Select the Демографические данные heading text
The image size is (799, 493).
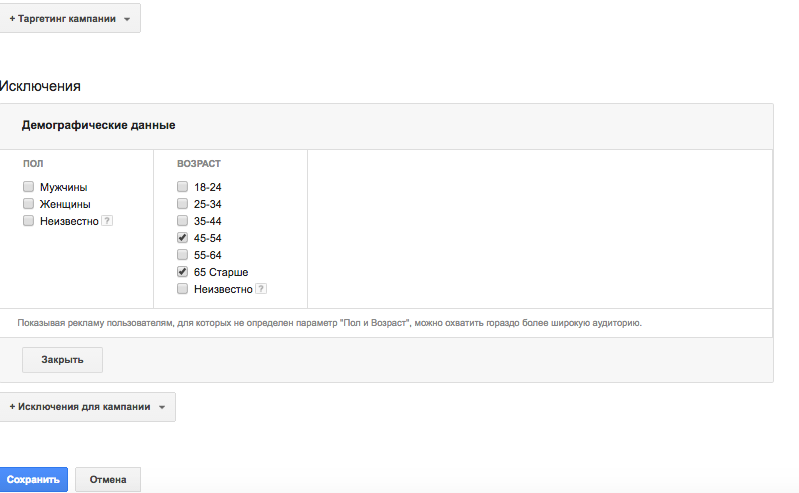98,125
